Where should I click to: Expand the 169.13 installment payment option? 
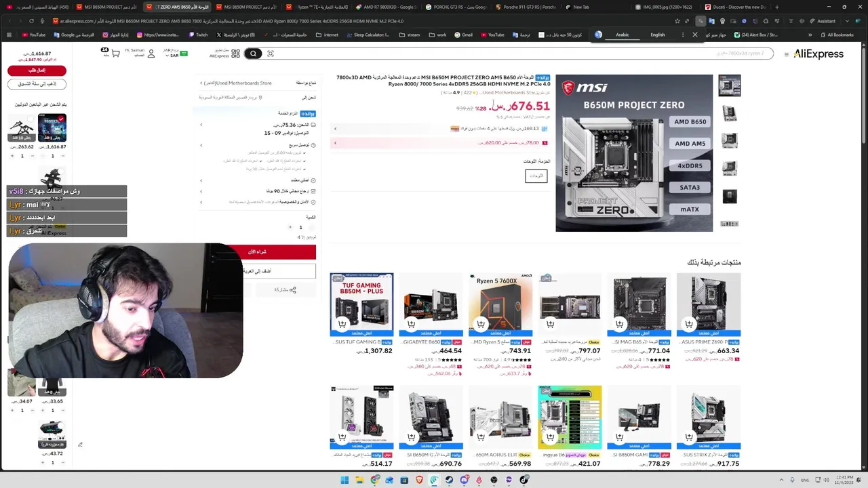(441, 129)
